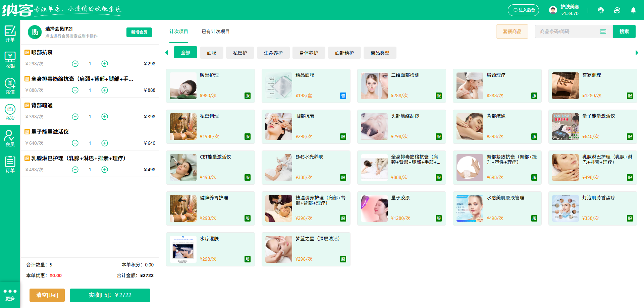This screenshot has width=644, height=308.
Task: Decrease quantity of 背部疏通 cart item
Action: tap(75, 117)
